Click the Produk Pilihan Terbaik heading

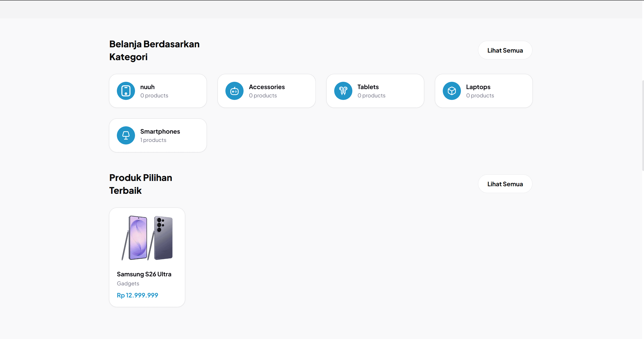pos(141,184)
